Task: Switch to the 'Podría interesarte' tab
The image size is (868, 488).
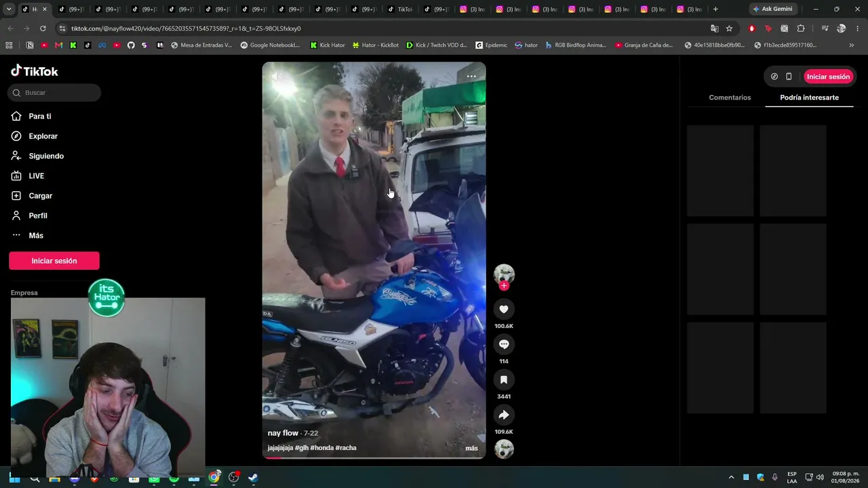Action: point(809,98)
